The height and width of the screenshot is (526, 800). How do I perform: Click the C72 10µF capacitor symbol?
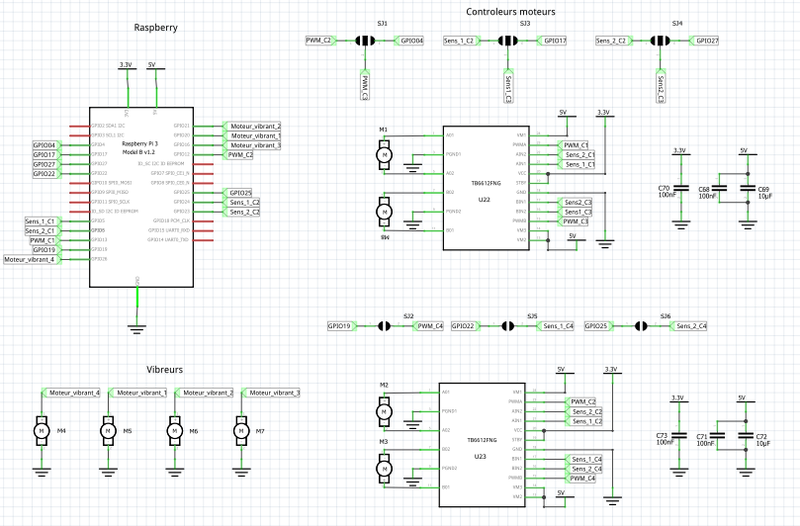click(x=744, y=437)
